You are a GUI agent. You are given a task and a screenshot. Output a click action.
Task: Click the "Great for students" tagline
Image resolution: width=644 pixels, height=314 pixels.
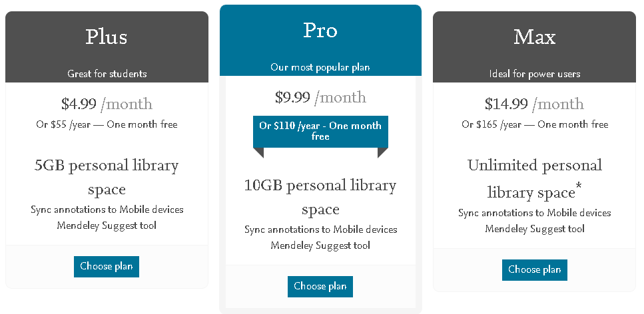107,74
